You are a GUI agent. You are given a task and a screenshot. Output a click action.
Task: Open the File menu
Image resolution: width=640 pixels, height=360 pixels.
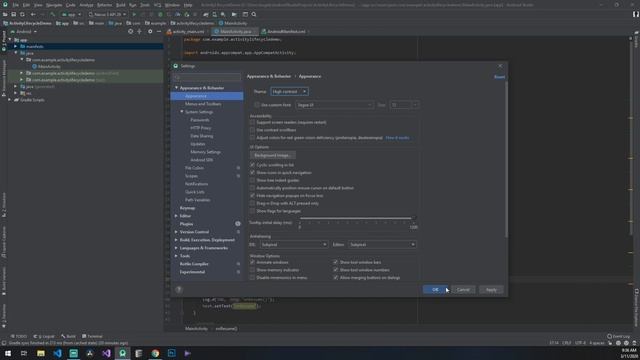(x=16, y=5)
